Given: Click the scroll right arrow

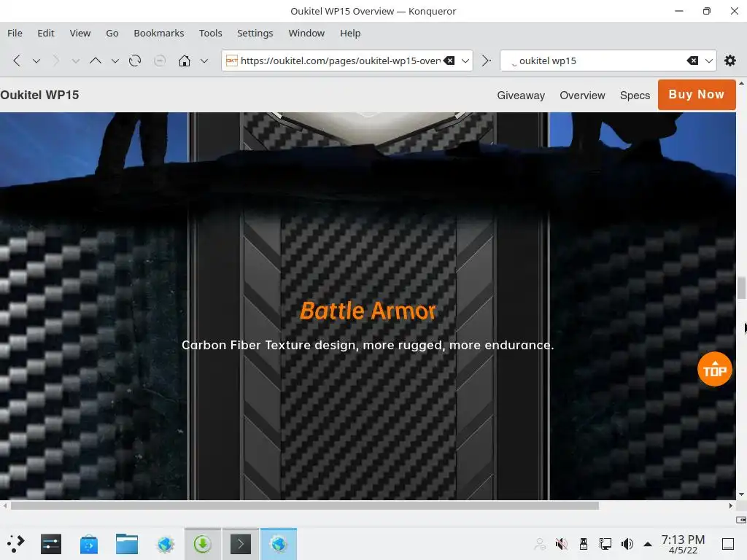Looking at the screenshot, I should (x=731, y=506).
